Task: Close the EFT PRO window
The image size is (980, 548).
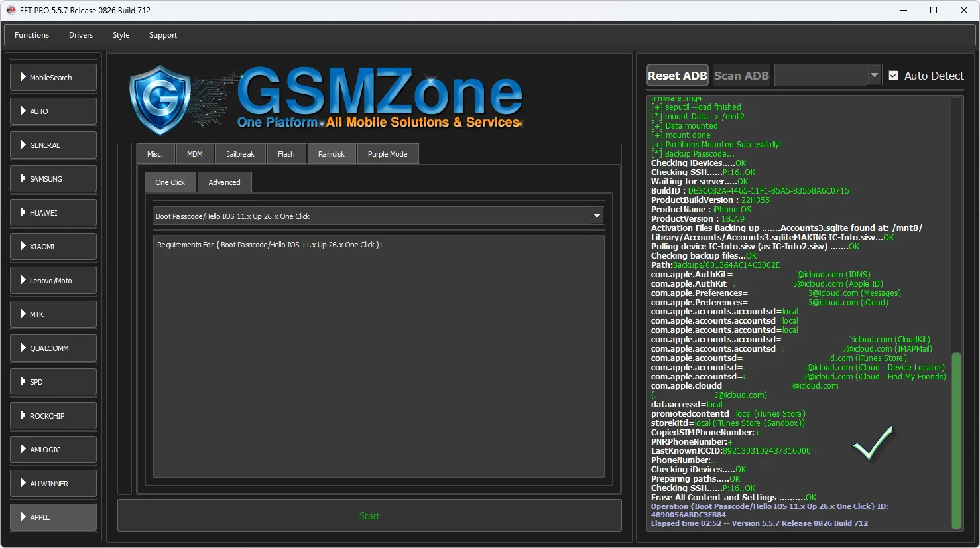Action: (x=964, y=10)
